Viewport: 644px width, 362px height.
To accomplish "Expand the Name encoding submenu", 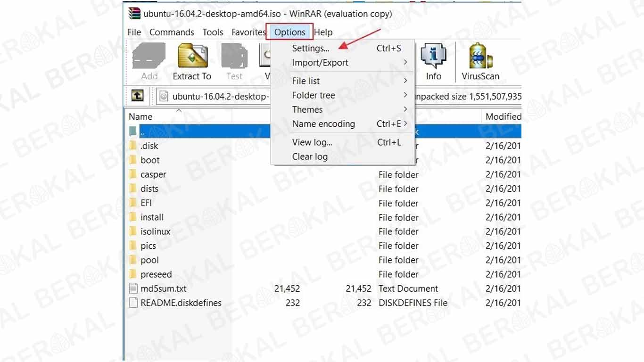I will (x=343, y=124).
